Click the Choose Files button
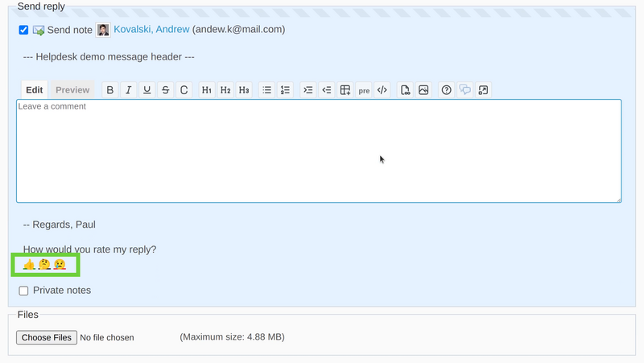The image size is (644, 363). coord(46,337)
